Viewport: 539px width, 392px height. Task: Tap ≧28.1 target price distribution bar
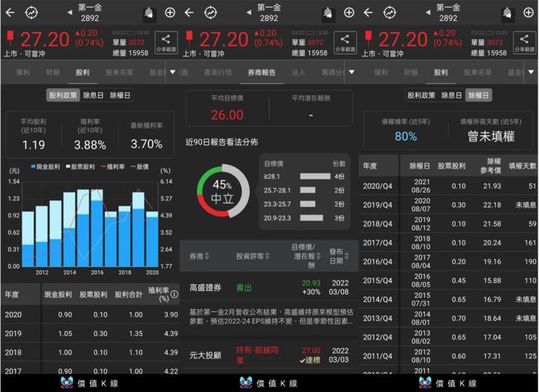pyautogui.click(x=315, y=177)
